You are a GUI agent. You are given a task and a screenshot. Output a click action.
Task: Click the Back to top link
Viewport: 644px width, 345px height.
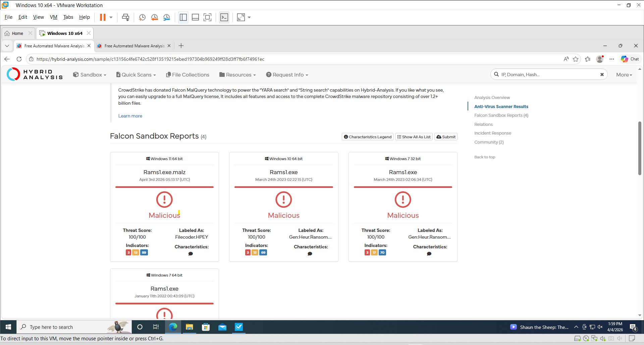click(x=485, y=157)
